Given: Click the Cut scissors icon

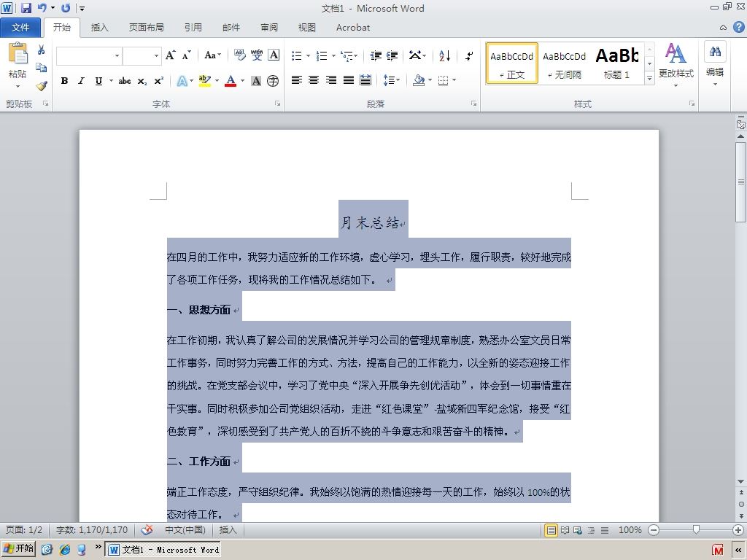Looking at the screenshot, I should [x=42, y=50].
